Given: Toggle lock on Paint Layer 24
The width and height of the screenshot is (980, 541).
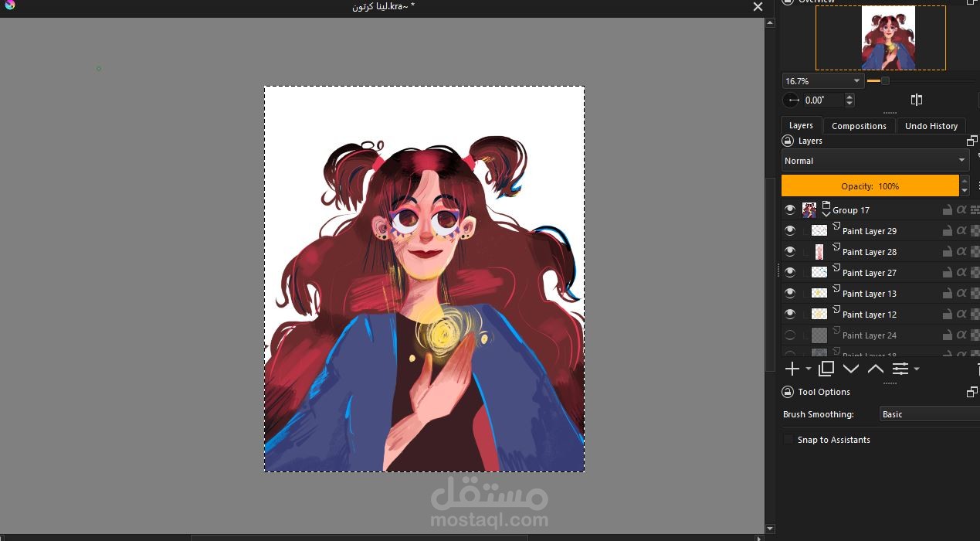Looking at the screenshot, I should (947, 335).
